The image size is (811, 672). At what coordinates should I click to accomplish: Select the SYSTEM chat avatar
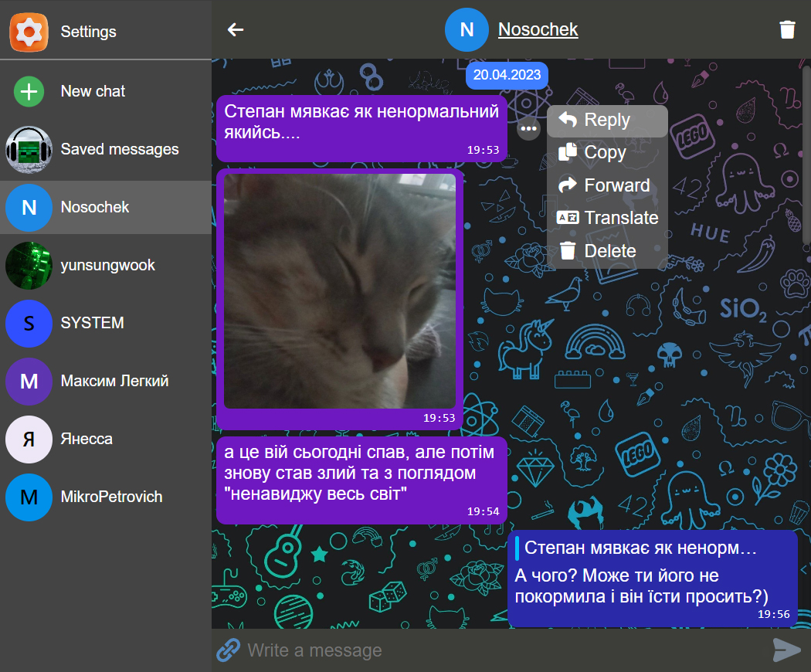(x=29, y=324)
